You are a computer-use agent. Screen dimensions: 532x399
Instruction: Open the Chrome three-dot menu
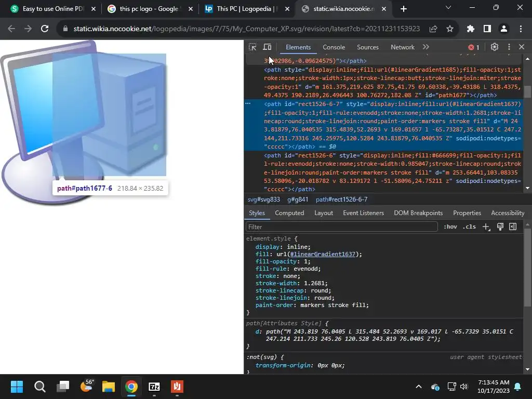[x=521, y=29]
